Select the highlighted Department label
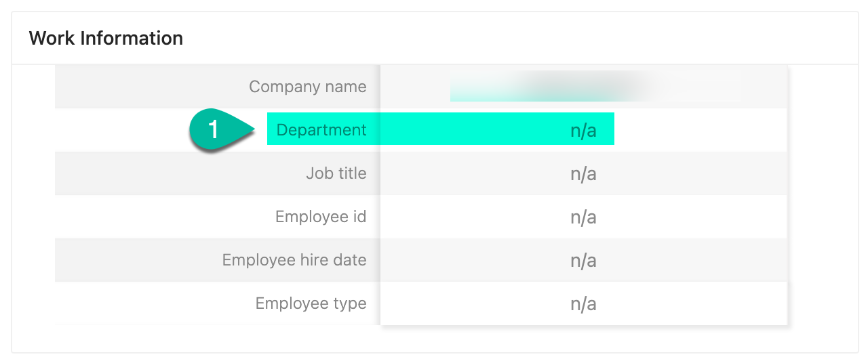The height and width of the screenshot is (363, 868). coord(321,129)
